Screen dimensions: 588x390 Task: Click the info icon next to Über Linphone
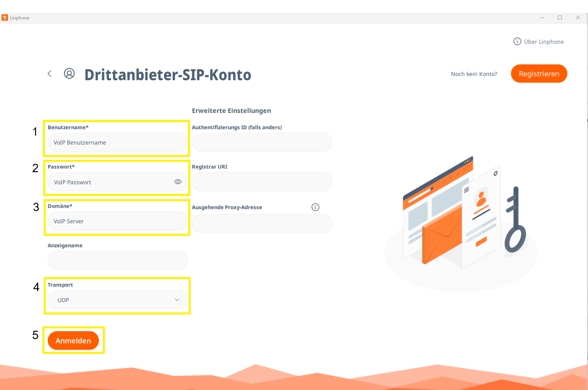click(517, 42)
